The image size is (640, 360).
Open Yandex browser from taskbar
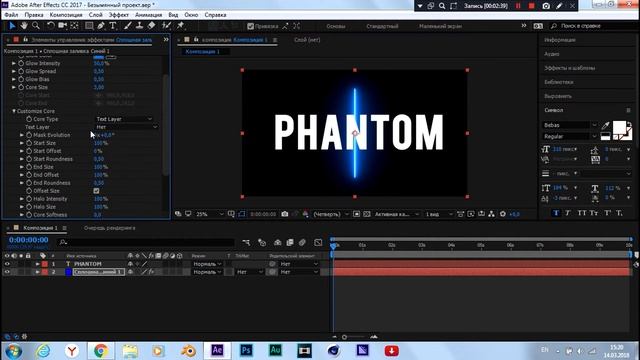click(72, 351)
